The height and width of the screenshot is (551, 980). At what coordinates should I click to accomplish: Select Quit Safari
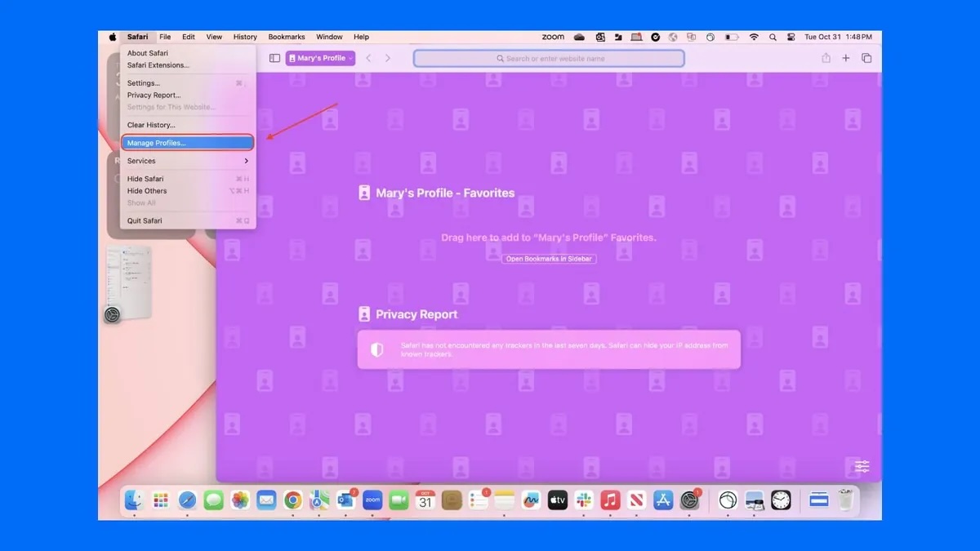click(188, 220)
